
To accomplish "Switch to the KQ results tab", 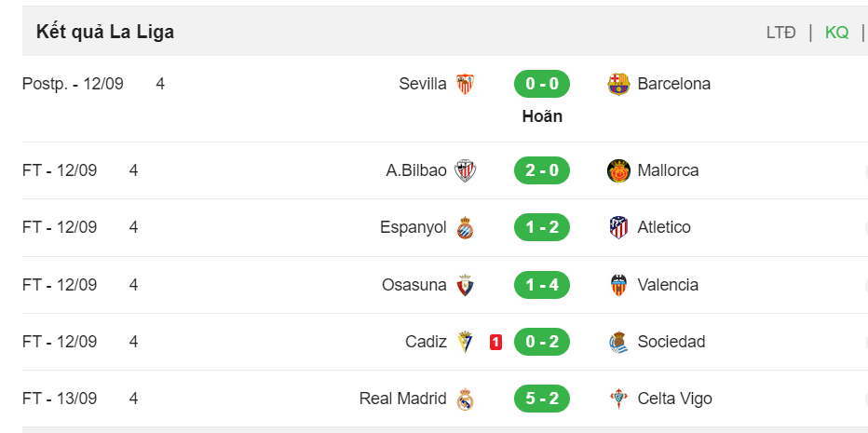I will 836,33.
